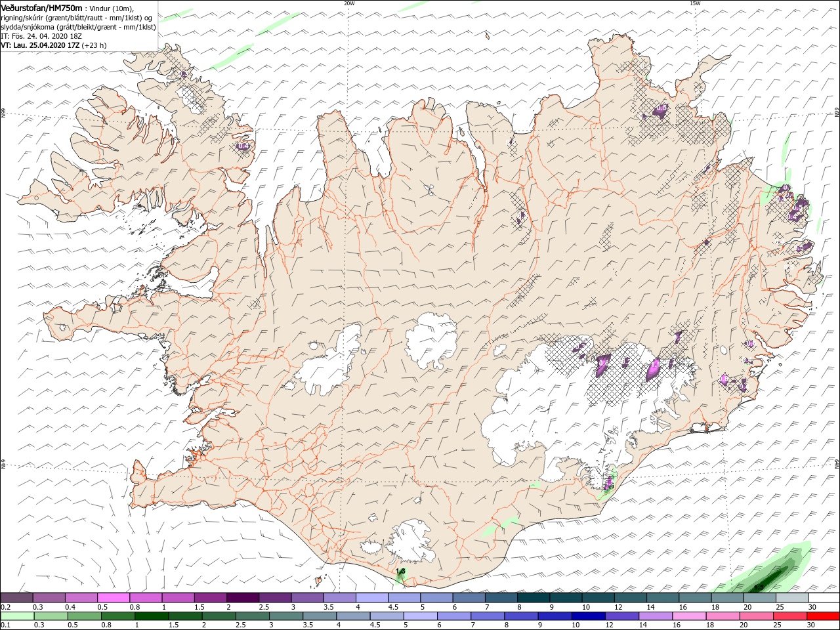The width and height of the screenshot is (840, 630).
Task: Click the '20W' longitude label
Action: (x=349, y=3)
